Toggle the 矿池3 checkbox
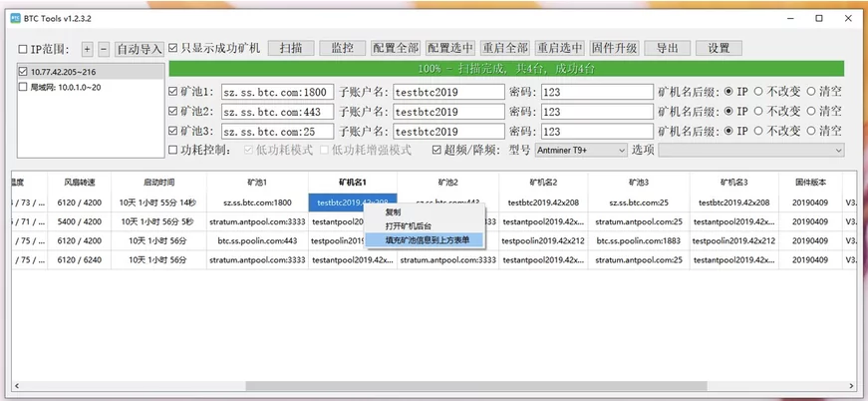The image size is (868, 401). click(x=172, y=132)
